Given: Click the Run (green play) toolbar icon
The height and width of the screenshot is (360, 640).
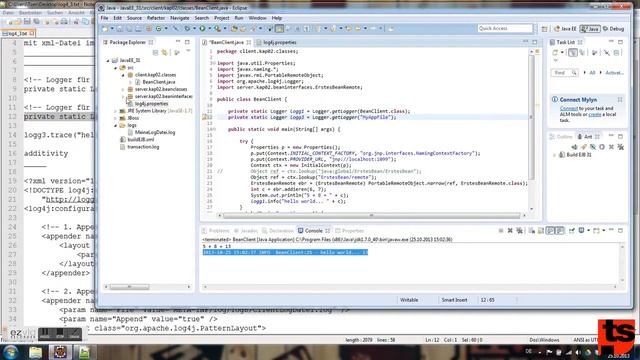Looking at the screenshot, I should pos(202,29).
